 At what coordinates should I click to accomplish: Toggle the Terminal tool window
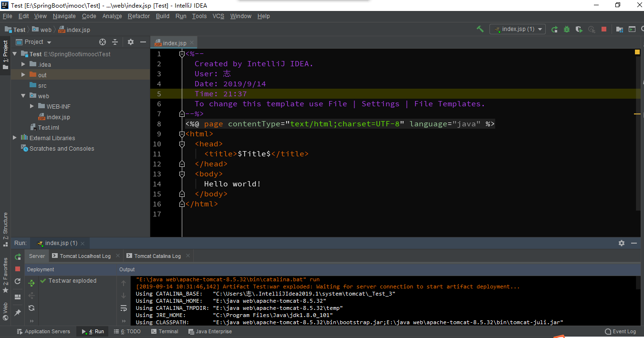point(164,332)
